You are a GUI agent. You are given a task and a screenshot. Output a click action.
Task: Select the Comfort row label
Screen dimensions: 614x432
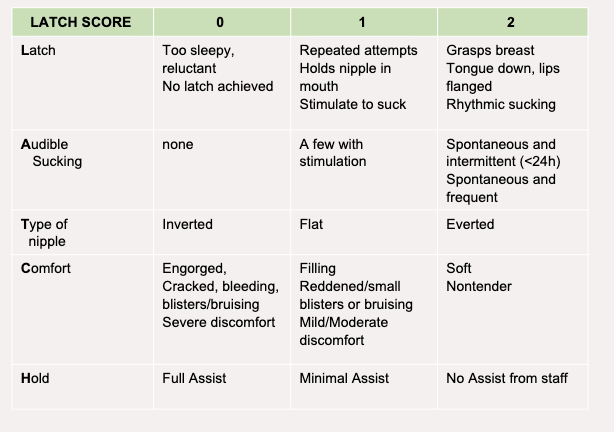coord(46,268)
